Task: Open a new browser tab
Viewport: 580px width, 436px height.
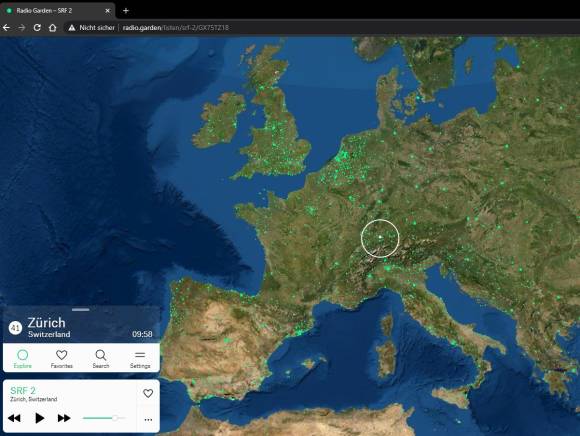Action: (x=126, y=11)
